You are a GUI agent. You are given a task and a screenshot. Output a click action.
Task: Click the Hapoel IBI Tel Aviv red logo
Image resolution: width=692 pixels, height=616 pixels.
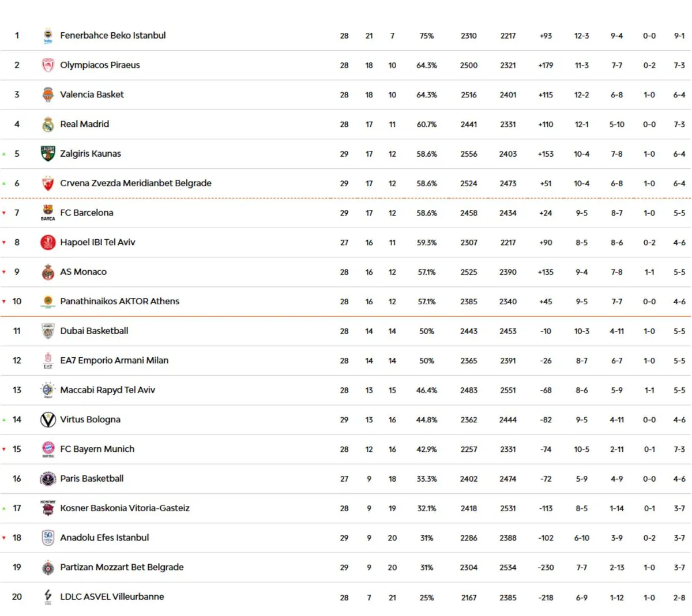tap(48, 243)
